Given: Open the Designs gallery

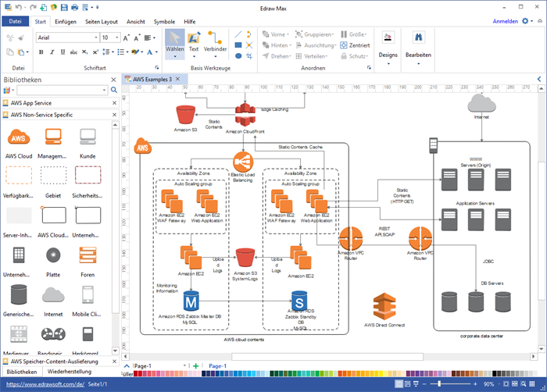Looking at the screenshot, I should tap(388, 45).
